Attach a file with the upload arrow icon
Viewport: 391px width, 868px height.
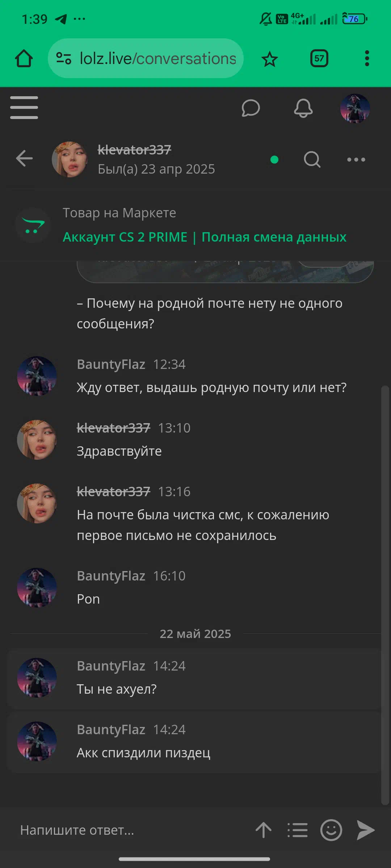pyautogui.click(x=264, y=830)
